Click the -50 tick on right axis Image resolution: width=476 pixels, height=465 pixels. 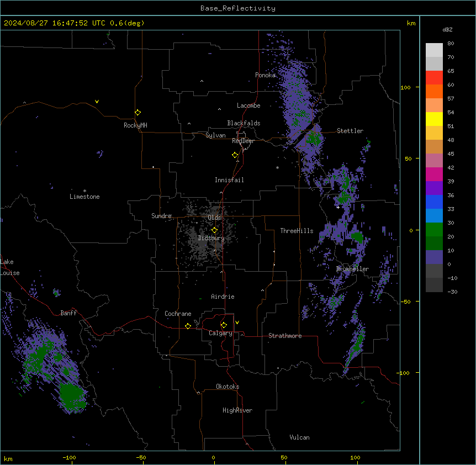point(405,302)
